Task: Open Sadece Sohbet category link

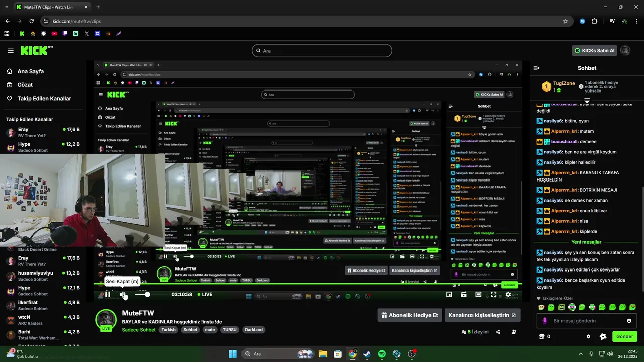Action: [139, 330]
